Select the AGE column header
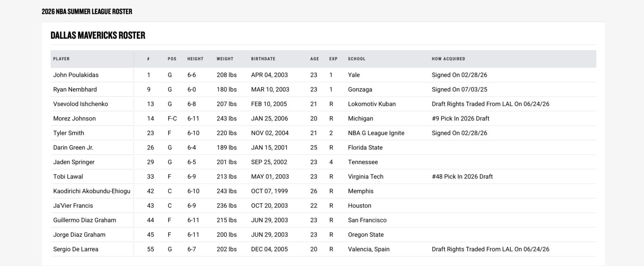 point(315,59)
